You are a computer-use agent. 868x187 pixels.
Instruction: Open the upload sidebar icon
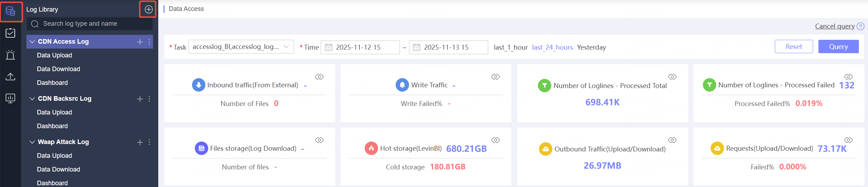click(x=11, y=76)
